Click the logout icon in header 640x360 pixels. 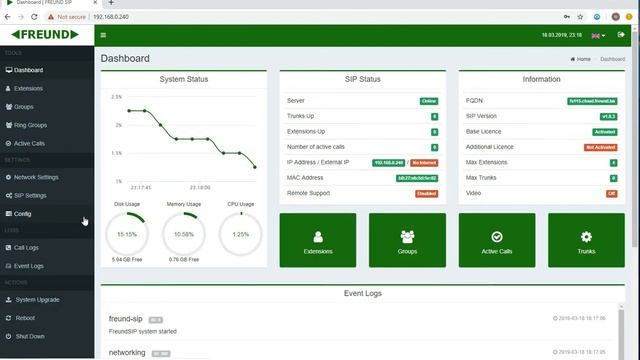click(x=621, y=35)
